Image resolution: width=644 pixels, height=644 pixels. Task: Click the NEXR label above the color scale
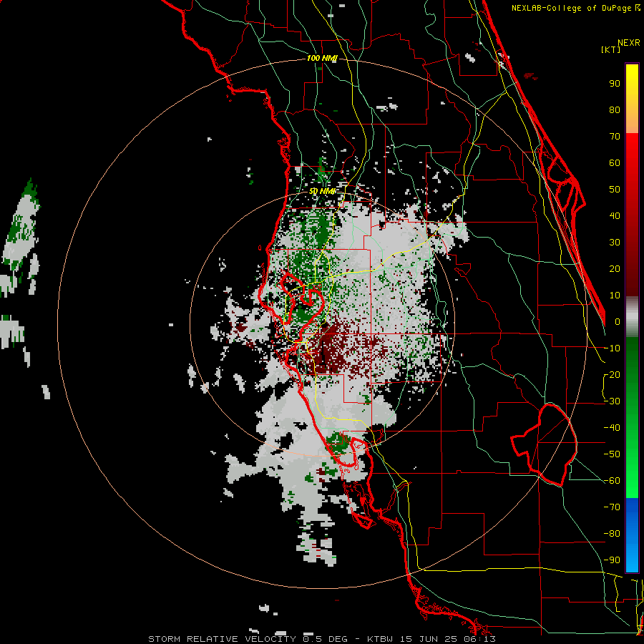[x=628, y=43]
